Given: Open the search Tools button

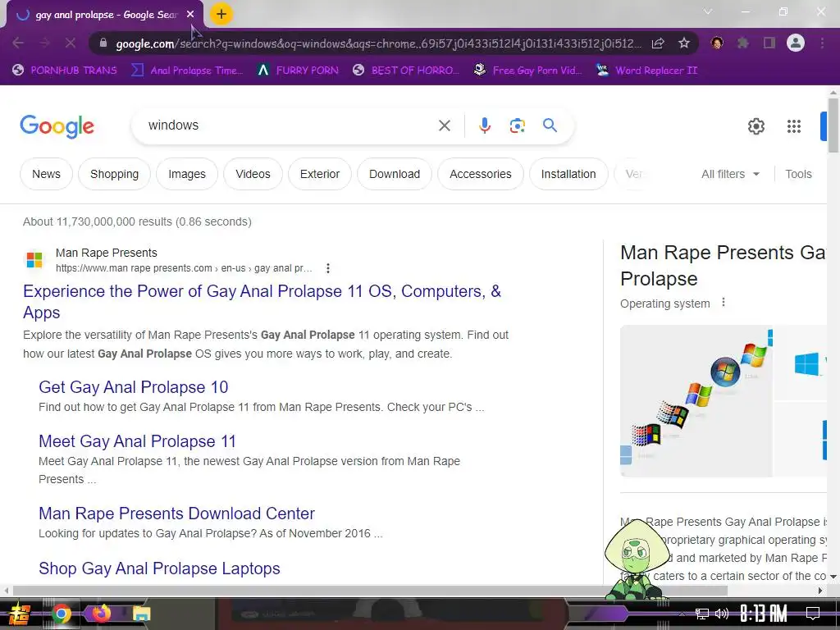Looking at the screenshot, I should (798, 174).
